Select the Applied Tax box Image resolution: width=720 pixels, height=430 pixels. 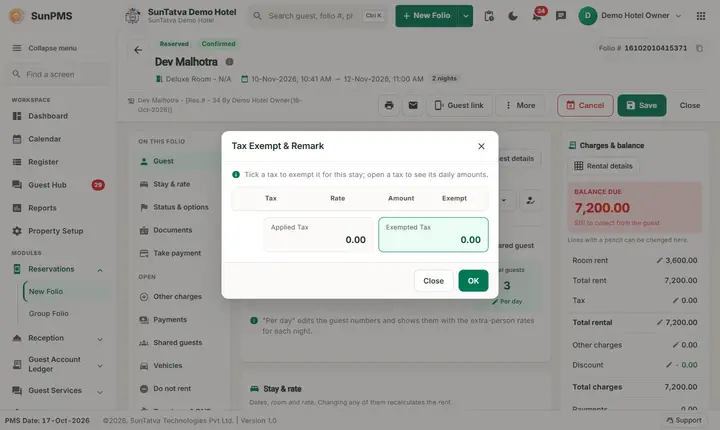(x=318, y=235)
